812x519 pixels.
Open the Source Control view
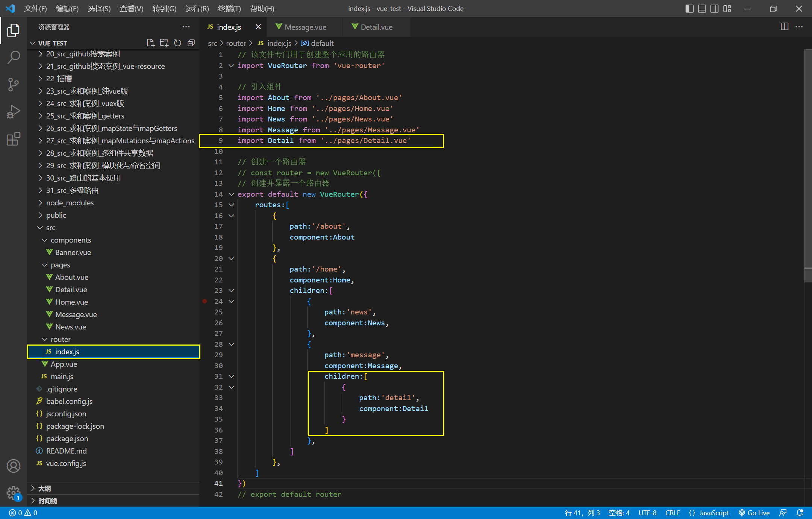[x=14, y=85]
